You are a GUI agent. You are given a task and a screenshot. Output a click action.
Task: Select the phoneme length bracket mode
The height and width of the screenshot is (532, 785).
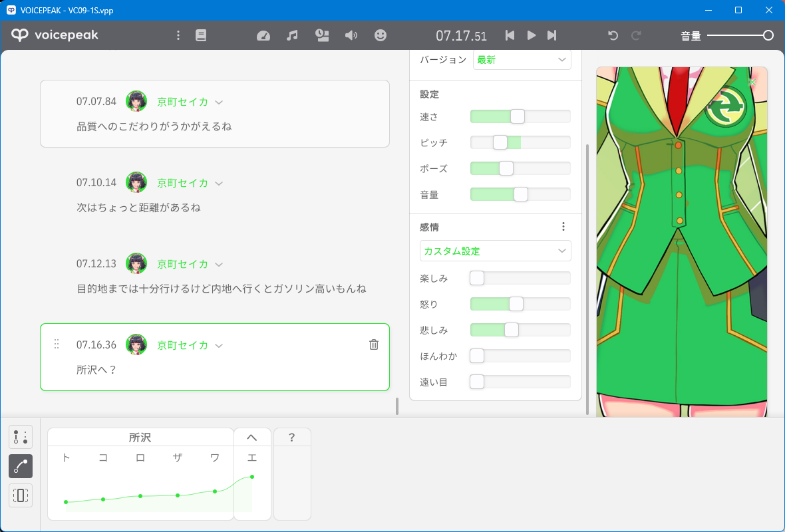[21, 495]
